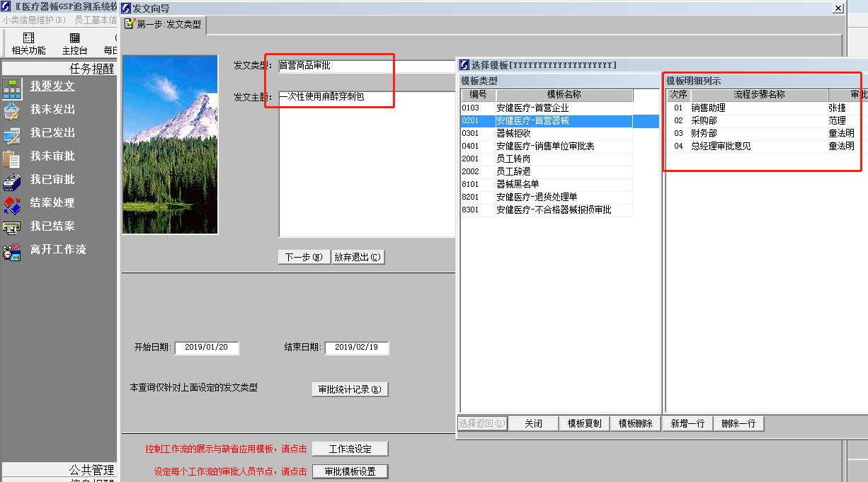Click the mountain picture in the wizard

click(x=170, y=144)
